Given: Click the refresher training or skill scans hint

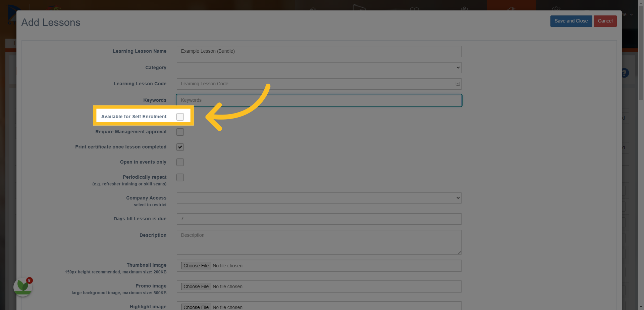Looking at the screenshot, I should coord(129,184).
